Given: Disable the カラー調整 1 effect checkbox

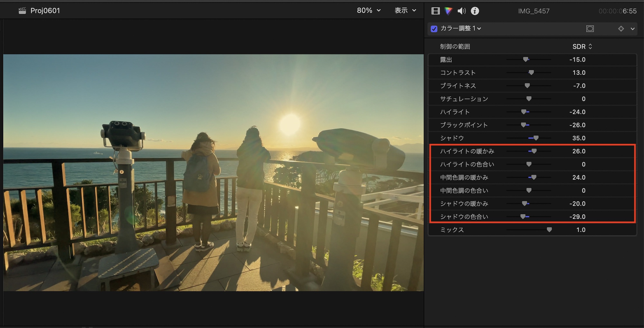Looking at the screenshot, I should coord(434,29).
